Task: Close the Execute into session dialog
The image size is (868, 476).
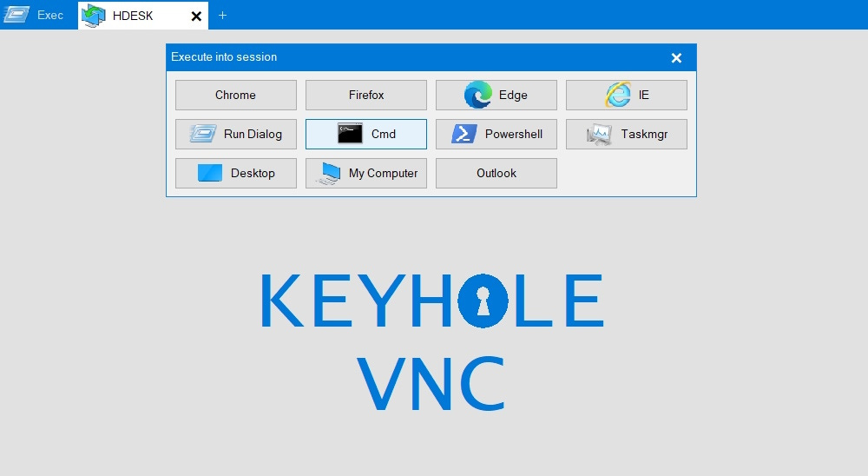Action: [676, 57]
